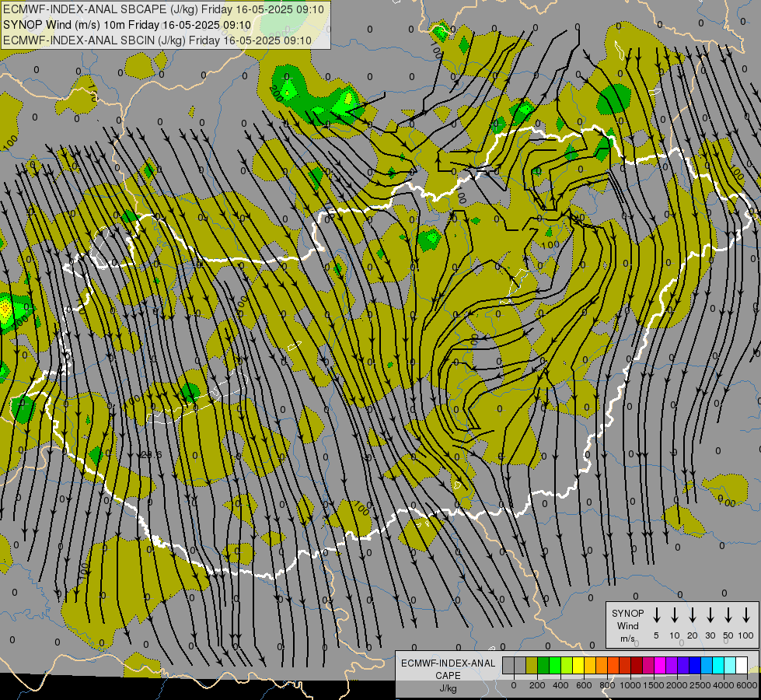Click the 1500 value on CAPE scale
Screen dimensions: 761x700
tap(654, 685)
